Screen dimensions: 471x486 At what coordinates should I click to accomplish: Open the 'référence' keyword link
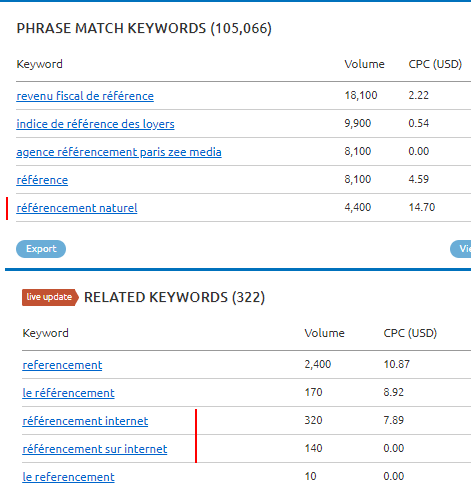[42, 180]
